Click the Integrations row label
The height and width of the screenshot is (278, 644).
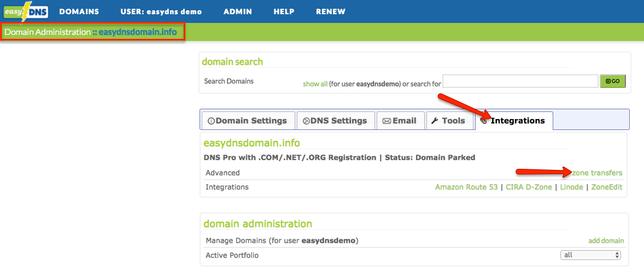click(x=227, y=187)
